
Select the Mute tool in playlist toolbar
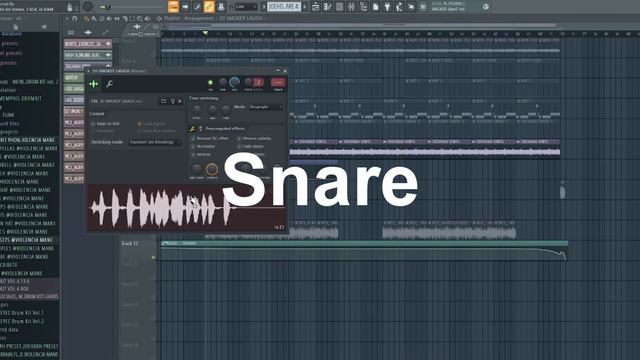109,18
